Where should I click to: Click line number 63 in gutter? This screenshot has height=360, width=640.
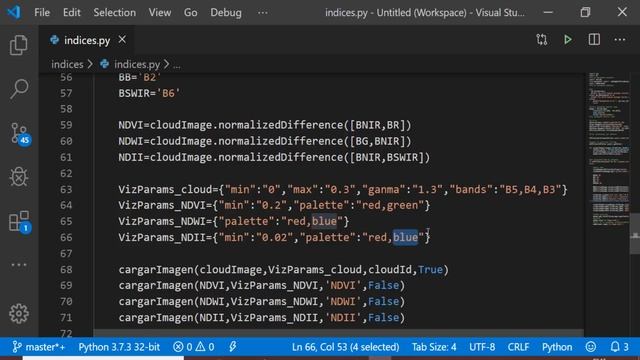coord(66,189)
